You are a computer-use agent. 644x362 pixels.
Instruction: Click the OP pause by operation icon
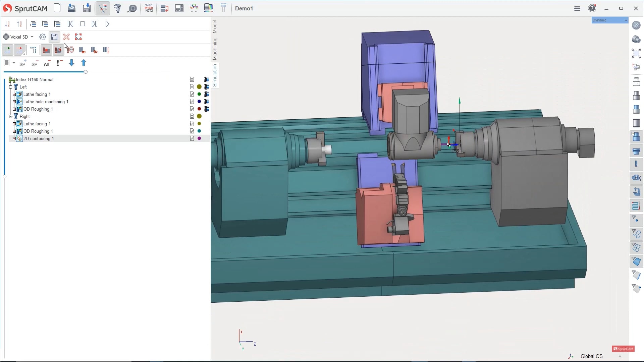pyautogui.click(x=94, y=50)
